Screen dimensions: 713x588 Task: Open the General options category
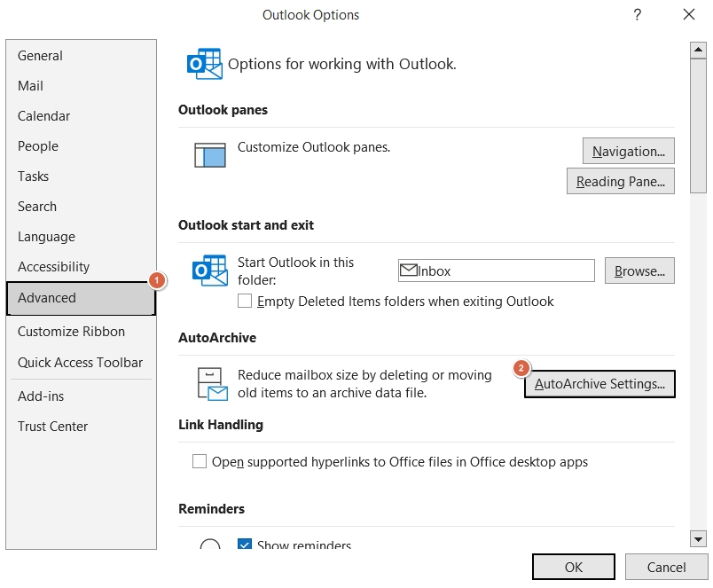(81, 56)
